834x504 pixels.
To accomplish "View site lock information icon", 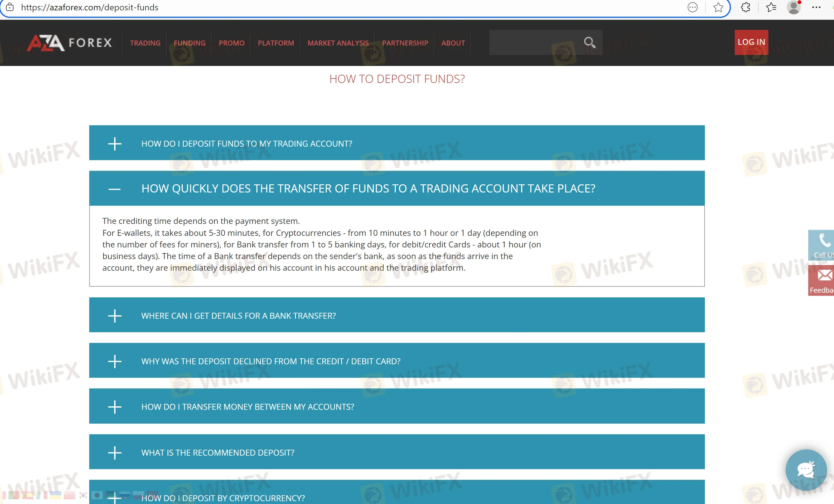I will [10, 8].
